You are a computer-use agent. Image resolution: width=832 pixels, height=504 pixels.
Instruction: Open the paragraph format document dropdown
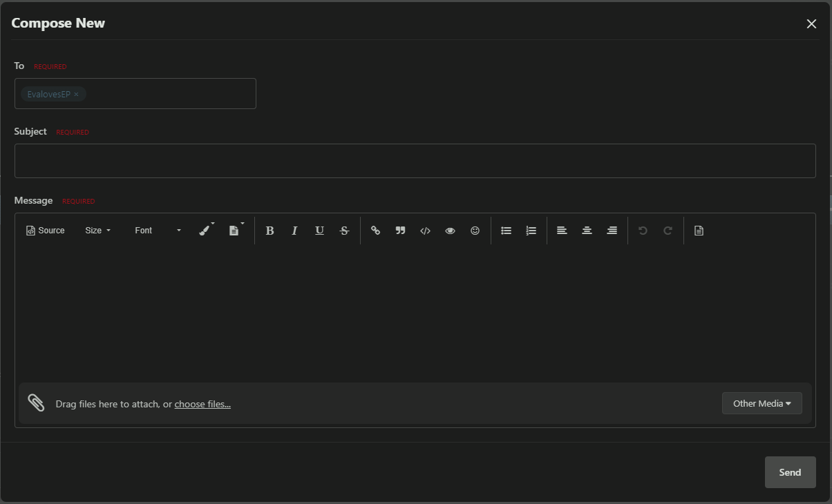(236, 231)
